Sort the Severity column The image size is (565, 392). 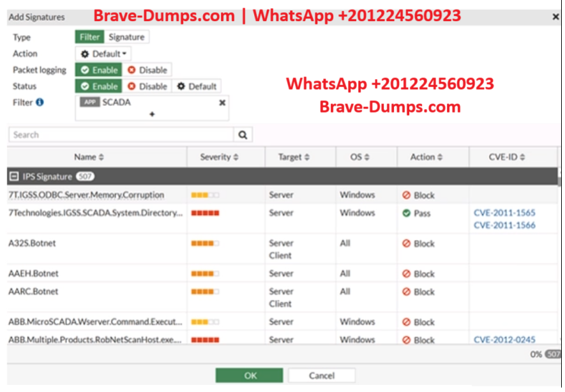236,157
